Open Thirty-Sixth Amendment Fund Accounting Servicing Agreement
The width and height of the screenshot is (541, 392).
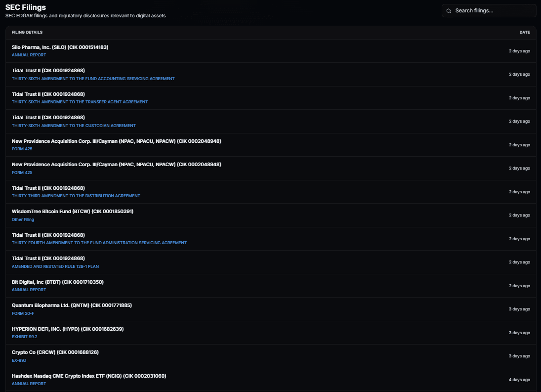click(x=93, y=79)
